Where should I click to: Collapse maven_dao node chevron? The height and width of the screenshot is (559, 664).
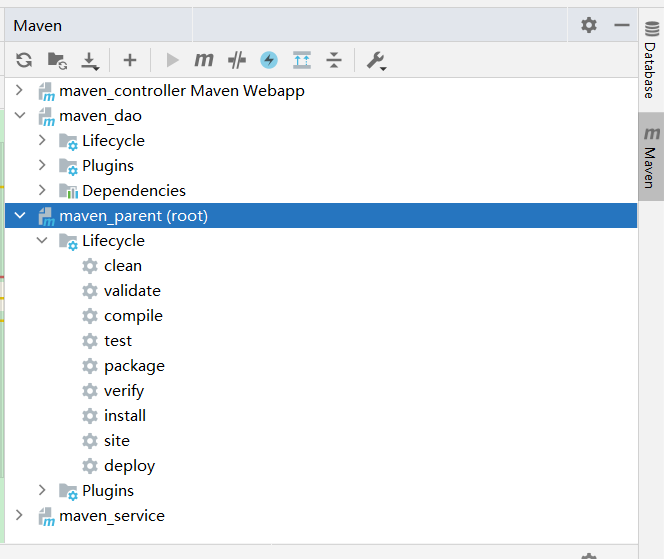click(x=20, y=115)
